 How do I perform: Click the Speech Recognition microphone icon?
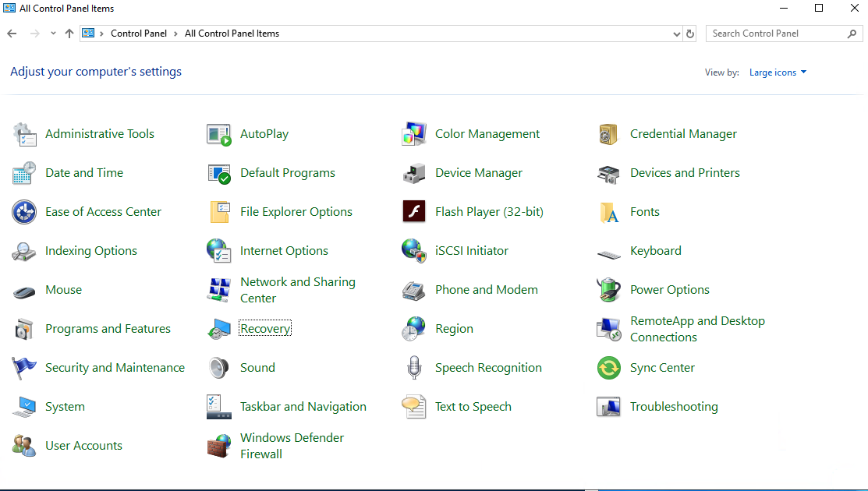coord(414,368)
